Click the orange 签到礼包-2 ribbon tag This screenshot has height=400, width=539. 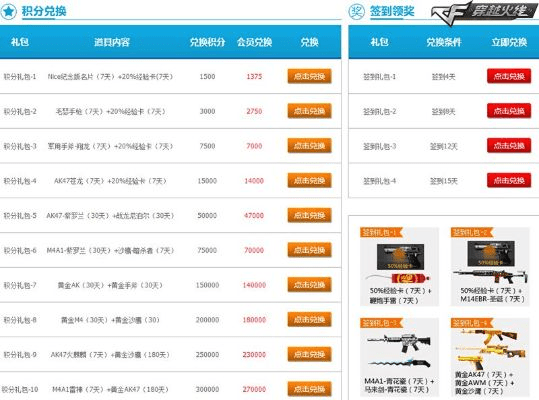tap(471, 233)
